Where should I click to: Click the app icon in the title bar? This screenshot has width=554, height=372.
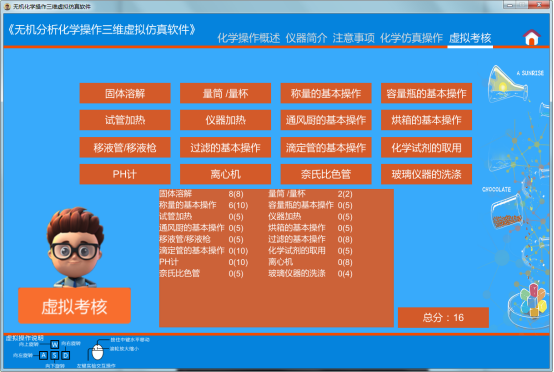tap(7, 6)
